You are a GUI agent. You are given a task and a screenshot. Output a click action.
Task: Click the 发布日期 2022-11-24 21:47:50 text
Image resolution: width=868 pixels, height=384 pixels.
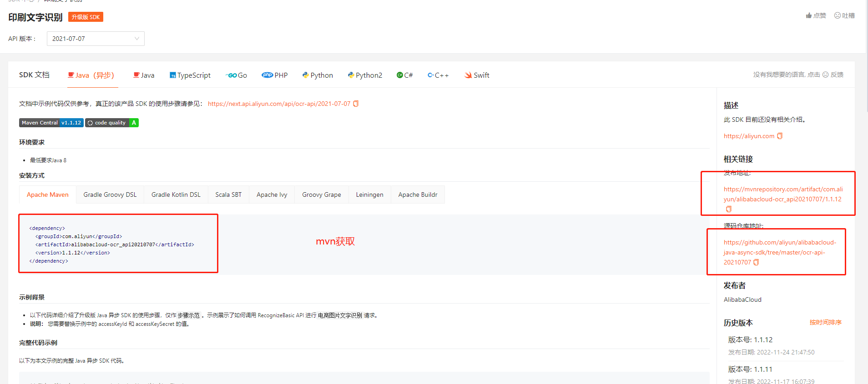771,352
